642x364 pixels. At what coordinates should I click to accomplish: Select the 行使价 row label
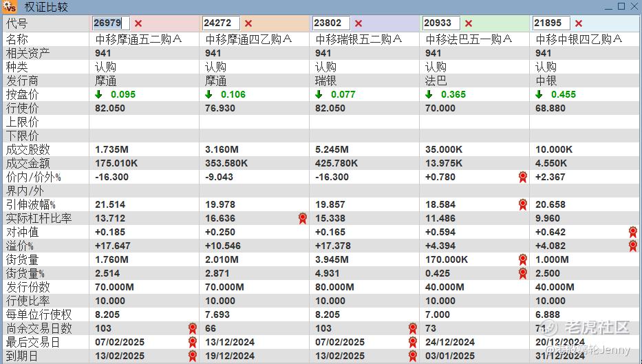(22, 108)
